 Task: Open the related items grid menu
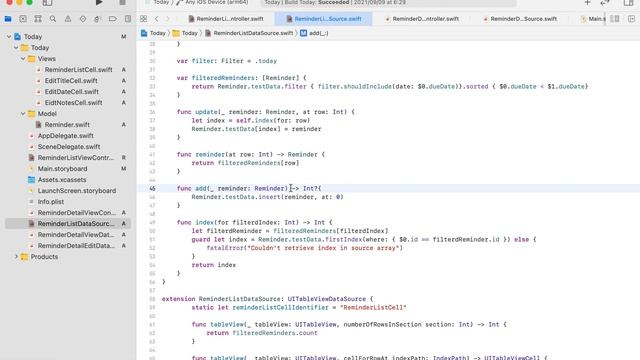tap(143, 19)
